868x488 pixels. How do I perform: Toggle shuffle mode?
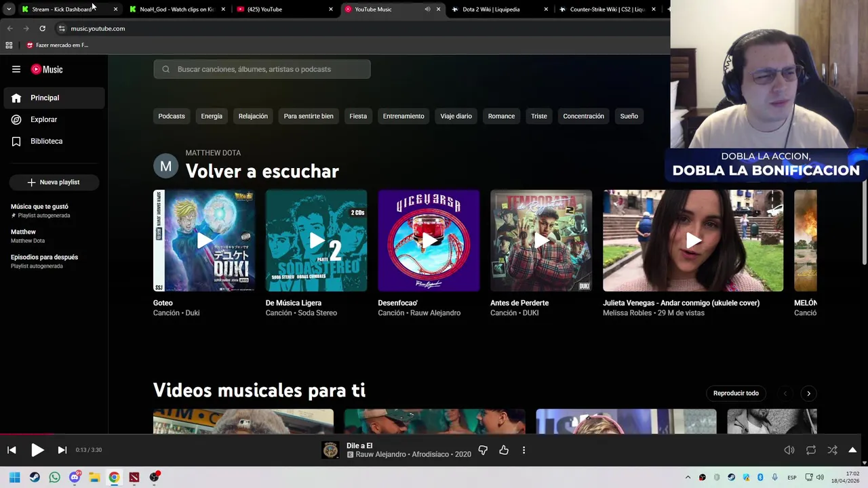pos(832,450)
